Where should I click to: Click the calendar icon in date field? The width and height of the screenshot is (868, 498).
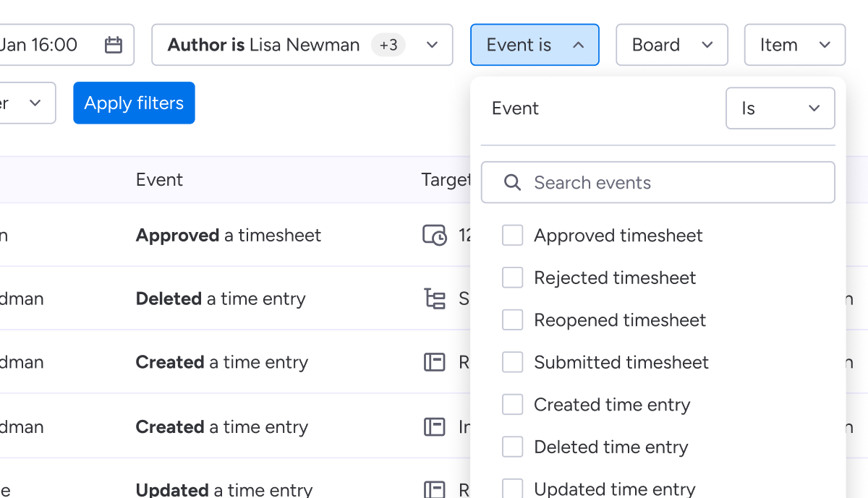point(114,45)
